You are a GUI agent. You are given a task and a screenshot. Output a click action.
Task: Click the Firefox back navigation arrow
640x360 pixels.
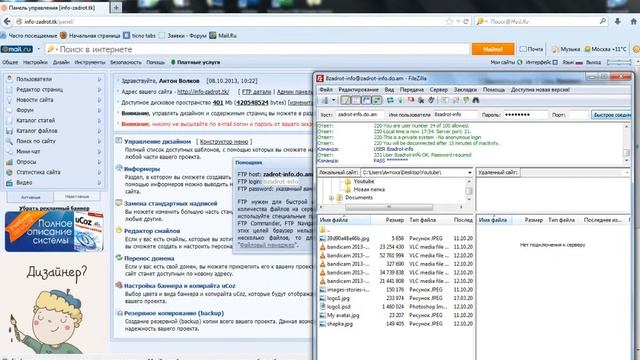[7, 22]
